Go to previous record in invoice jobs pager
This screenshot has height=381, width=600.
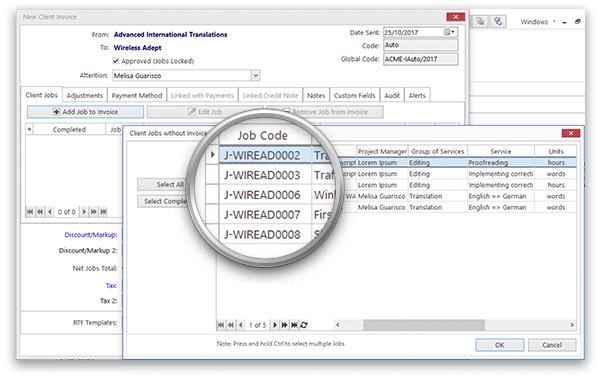[x=50, y=212]
